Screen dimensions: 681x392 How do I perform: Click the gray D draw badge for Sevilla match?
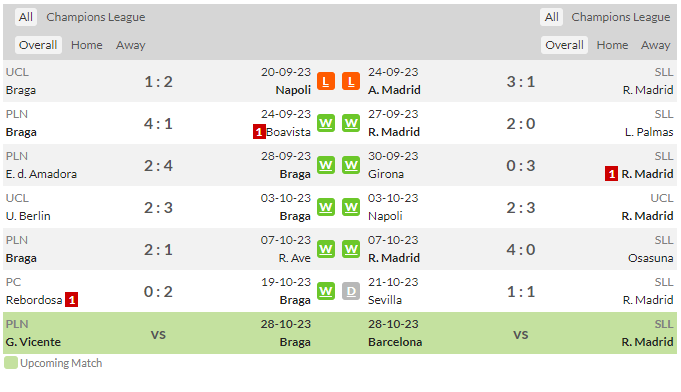click(x=351, y=291)
